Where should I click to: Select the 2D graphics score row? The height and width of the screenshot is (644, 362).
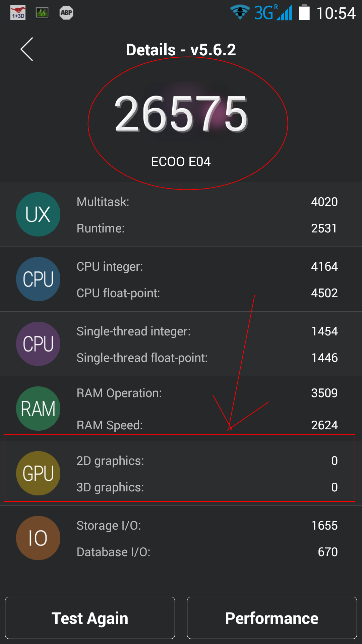pos(207,461)
